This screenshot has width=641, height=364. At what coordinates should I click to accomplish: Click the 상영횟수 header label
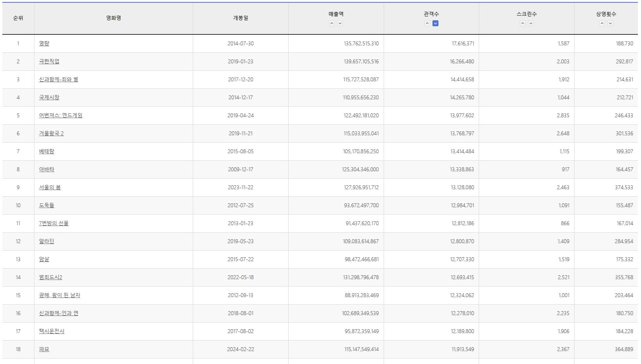coord(606,14)
